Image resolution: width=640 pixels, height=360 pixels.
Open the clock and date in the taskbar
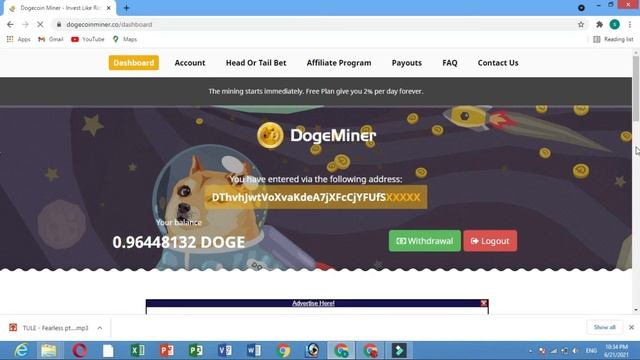tap(616, 351)
